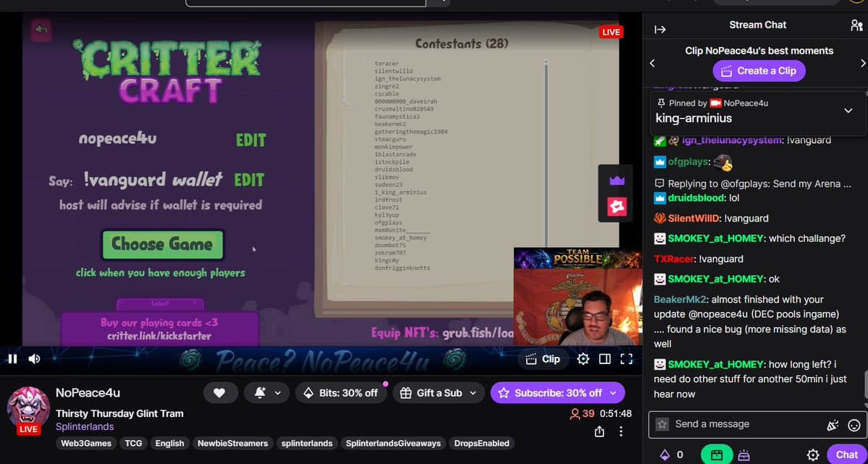Select the English tag
This screenshot has height=464, width=868.
click(x=169, y=443)
